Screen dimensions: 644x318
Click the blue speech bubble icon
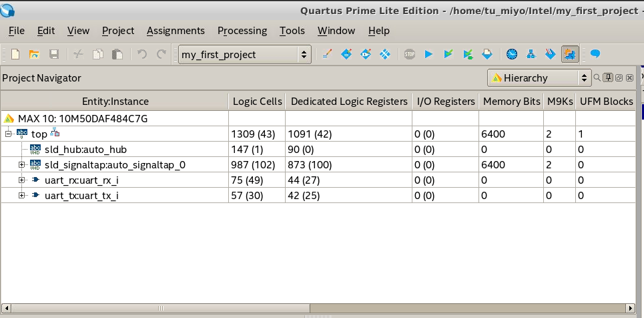coord(595,54)
